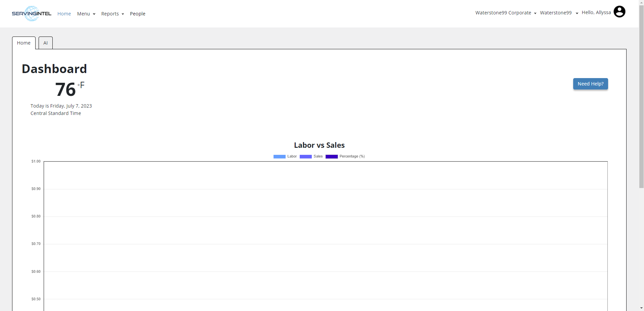
Task: Go to Home in top navigation
Action: click(x=64, y=14)
